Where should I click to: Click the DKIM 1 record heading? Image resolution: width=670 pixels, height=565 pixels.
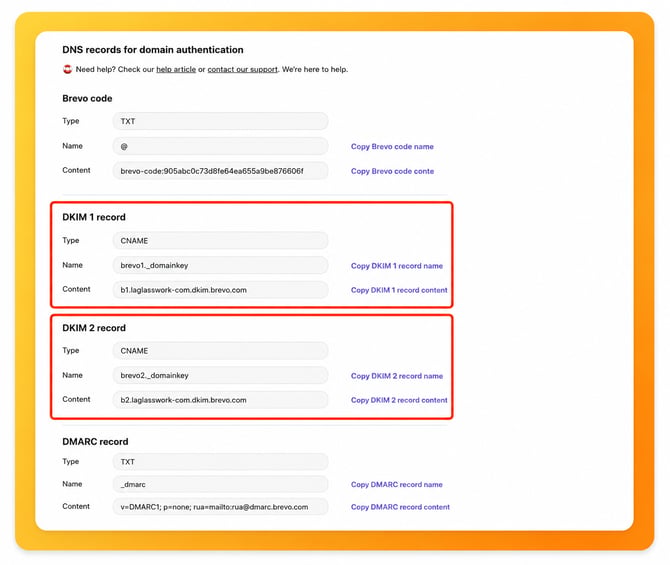[x=94, y=217]
